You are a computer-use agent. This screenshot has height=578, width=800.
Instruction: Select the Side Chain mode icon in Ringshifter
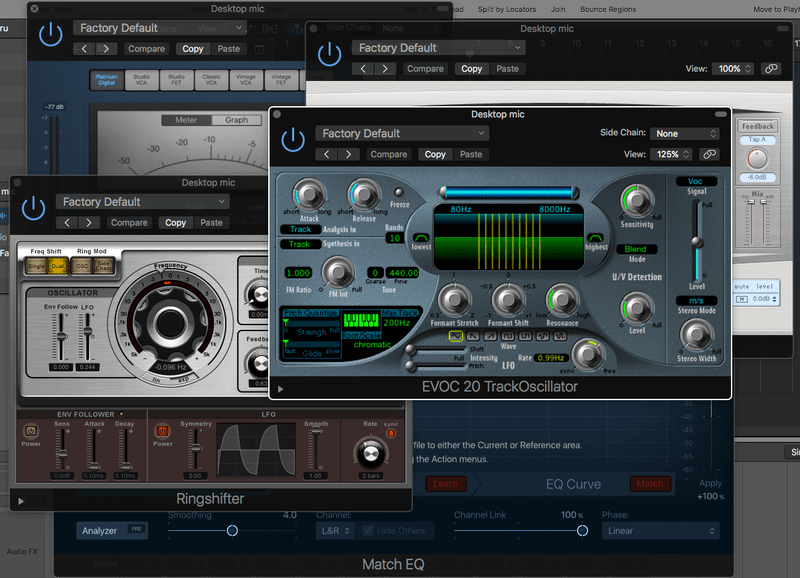[x=103, y=266]
